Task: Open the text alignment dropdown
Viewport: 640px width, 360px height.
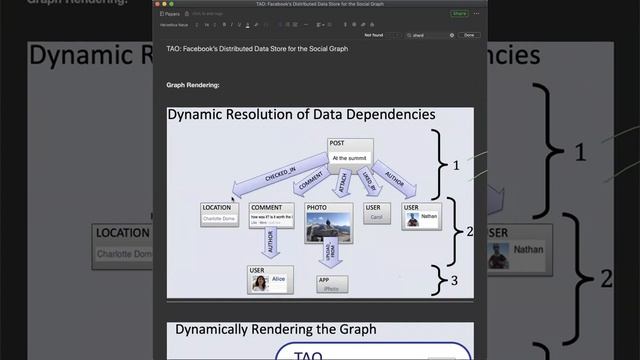Action: tap(320, 25)
